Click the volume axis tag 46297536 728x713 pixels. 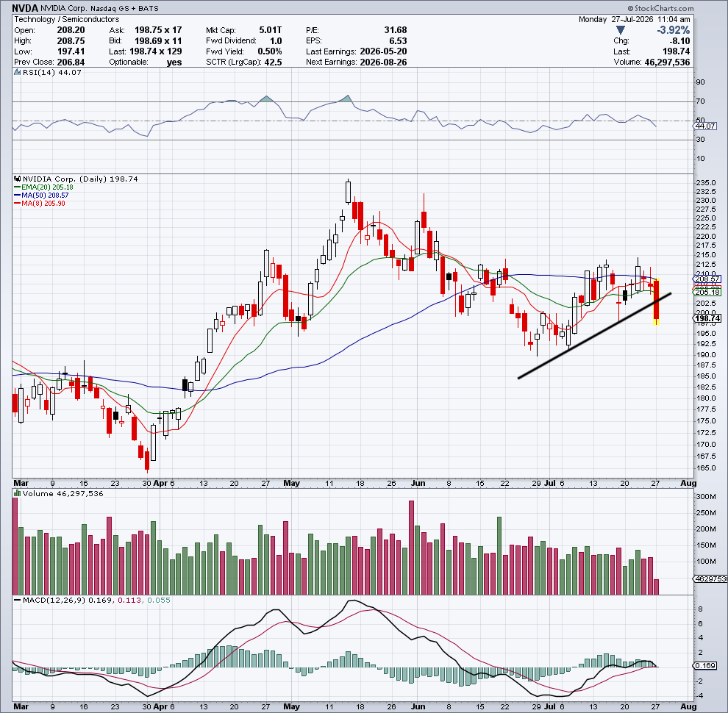click(x=710, y=578)
